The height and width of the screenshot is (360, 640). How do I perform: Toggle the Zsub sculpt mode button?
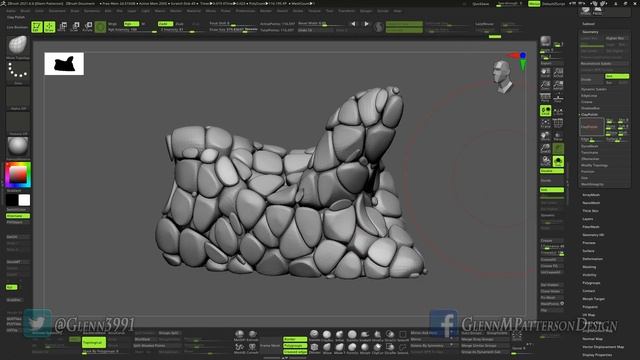[x=180, y=24]
